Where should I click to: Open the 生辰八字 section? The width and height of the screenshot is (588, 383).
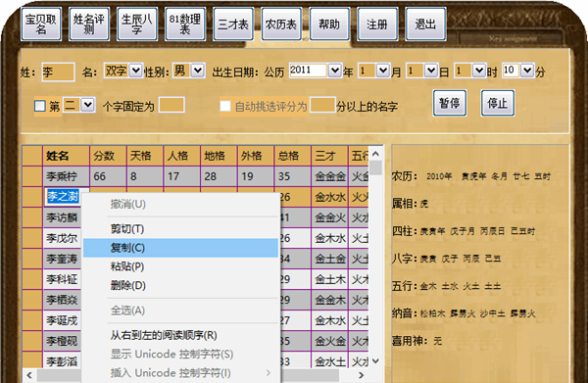pyautogui.click(x=137, y=24)
